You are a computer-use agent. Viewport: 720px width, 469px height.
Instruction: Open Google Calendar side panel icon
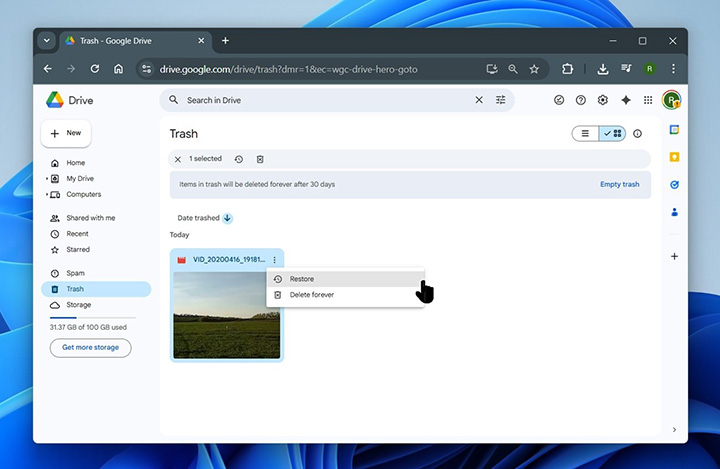click(674, 130)
